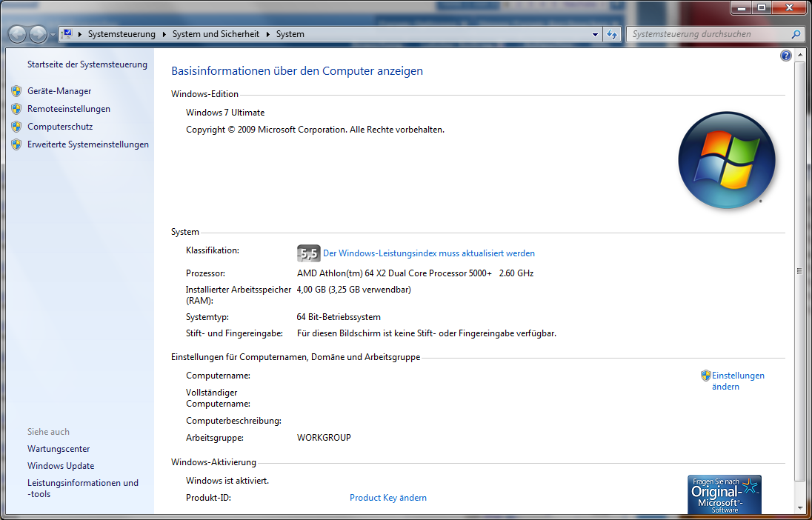Viewport: 812px width, 520px height.
Task: Click the computer icon in the address bar
Action: pos(66,34)
